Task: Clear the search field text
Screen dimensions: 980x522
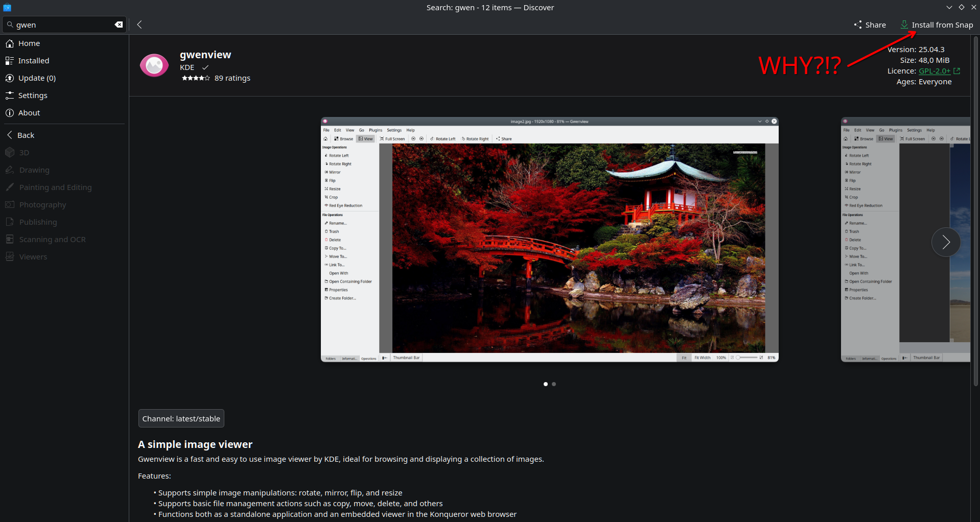Action: 119,25
